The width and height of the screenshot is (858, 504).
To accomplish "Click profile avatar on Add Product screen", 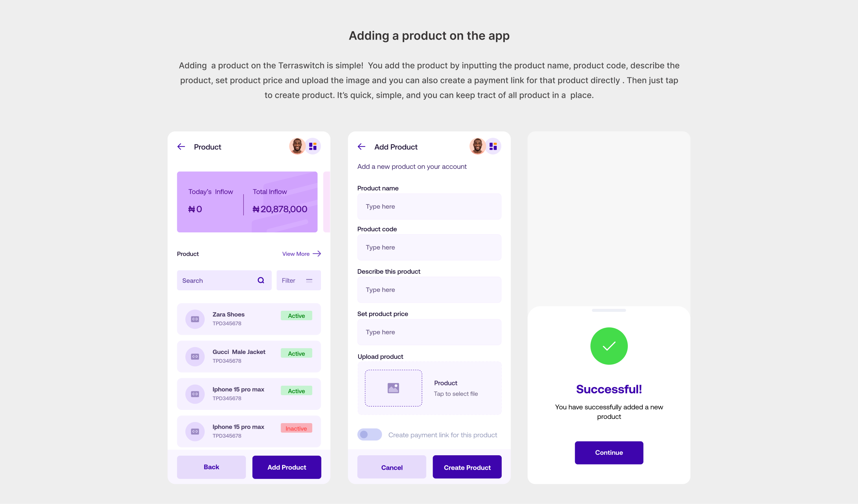I will pos(477,146).
